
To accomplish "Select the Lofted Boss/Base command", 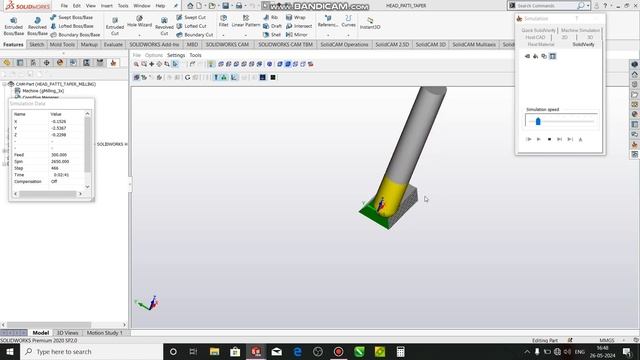I will pos(71,26).
